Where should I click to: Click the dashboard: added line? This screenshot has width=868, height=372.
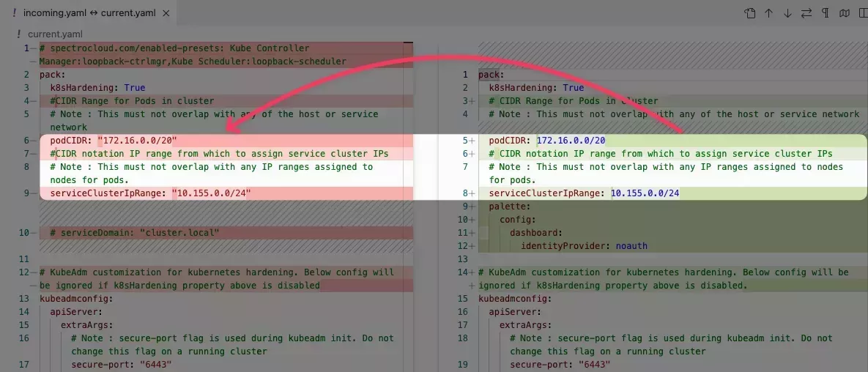click(536, 233)
